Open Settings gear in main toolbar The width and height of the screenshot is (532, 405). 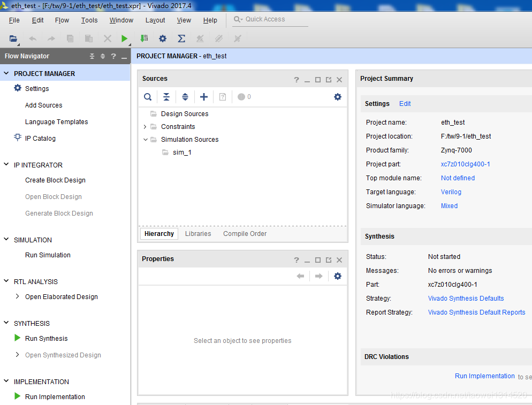[x=163, y=39]
